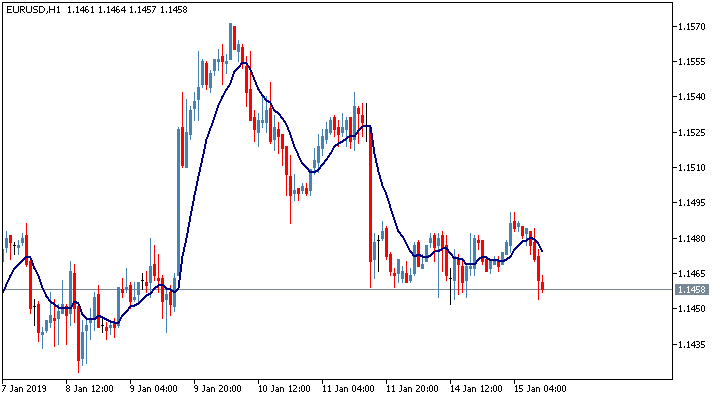Click the 11 Jan 20:00 time label
Viewport: 720px width, 400px height.
pyautogui.click(x=412, y=389)
